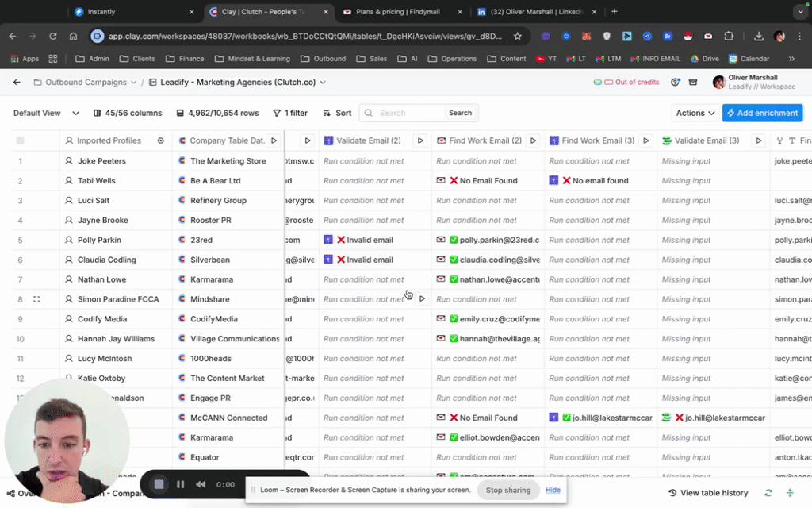Click the refresh icon next to View table history
The image size is (812, 508).
pyautogui.click(x=768, y=493)
